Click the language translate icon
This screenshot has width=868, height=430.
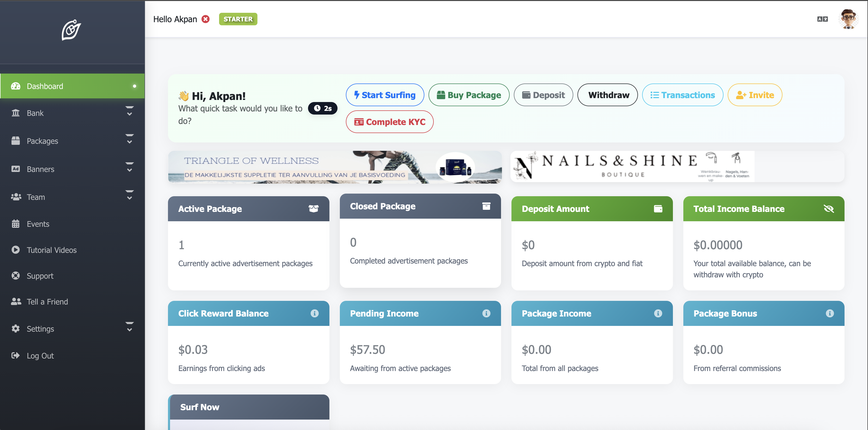coord(822,19)
